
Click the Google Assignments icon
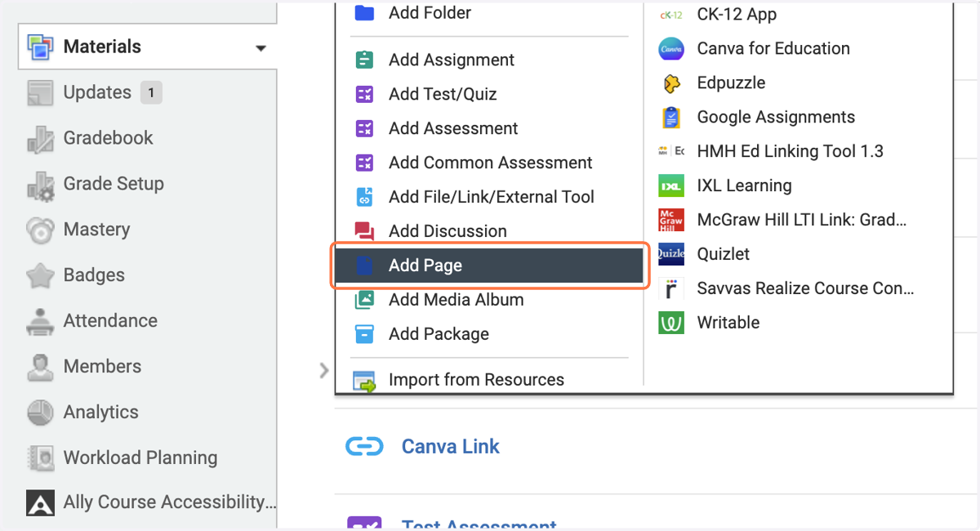pos(671,117)
